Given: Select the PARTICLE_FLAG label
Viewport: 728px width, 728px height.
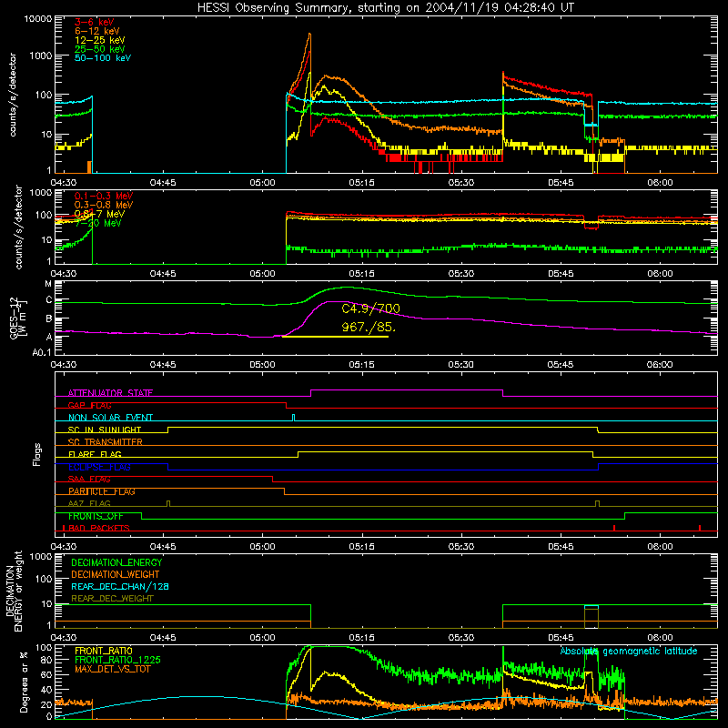Looking at the screenshot, I should (x=102, y=491).
